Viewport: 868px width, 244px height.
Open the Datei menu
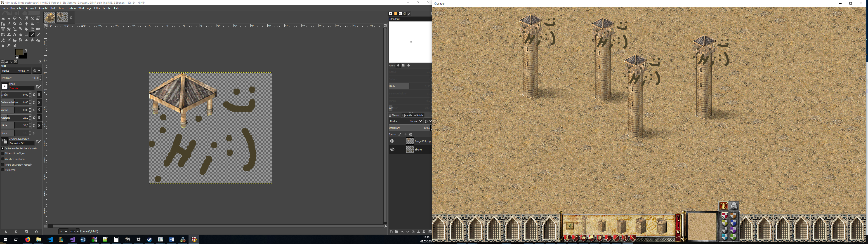coord(5,8)
